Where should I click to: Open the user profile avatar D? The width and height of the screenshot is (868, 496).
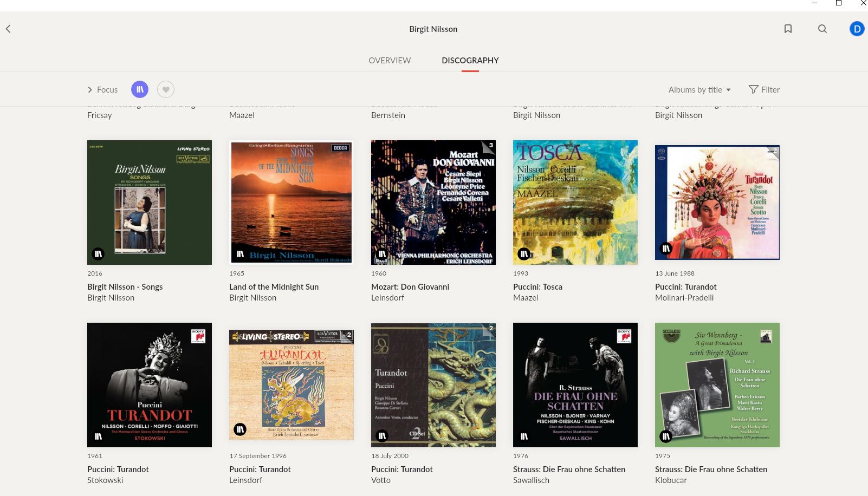pos(857,29)
